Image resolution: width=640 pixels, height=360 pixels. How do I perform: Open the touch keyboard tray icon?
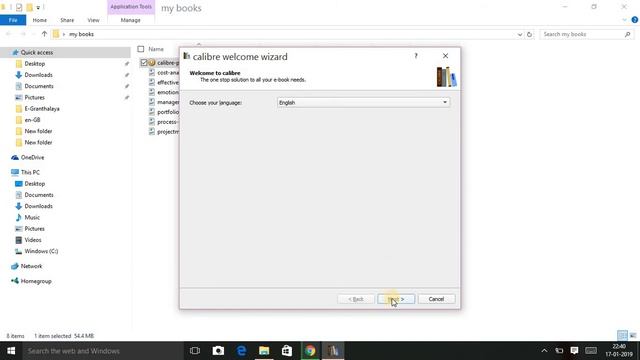pos(591,351)
